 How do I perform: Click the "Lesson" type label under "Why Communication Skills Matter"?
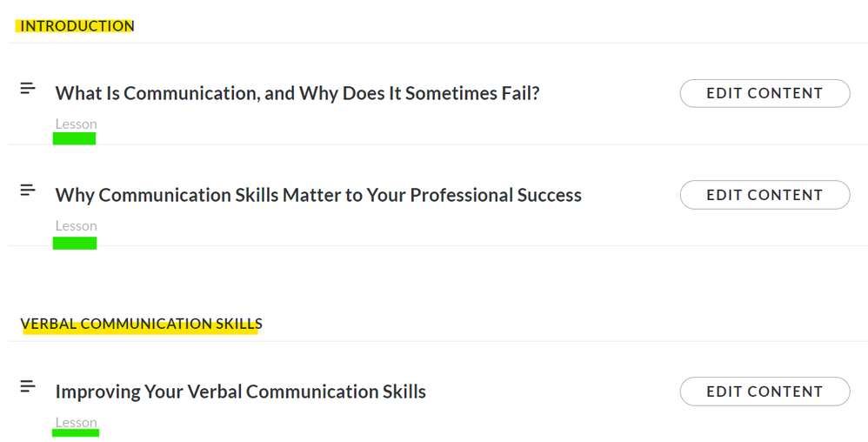pyautogui.click(x=76, y=225)
